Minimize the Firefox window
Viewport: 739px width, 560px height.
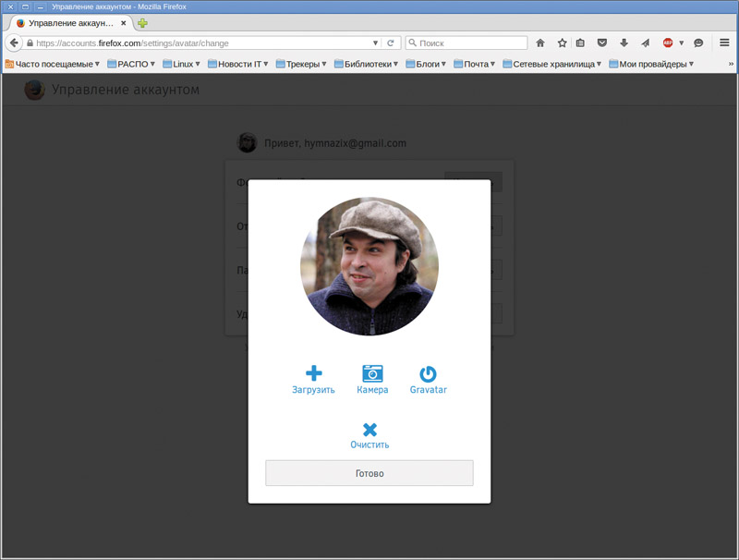(41, 6)
